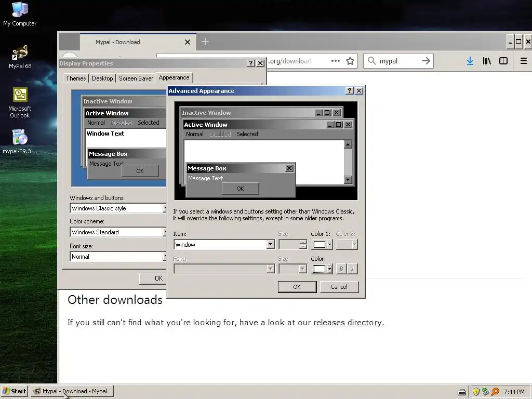Bookmark page with star icon
Image resolution: width=532 pixels, height=399 pixels.
(350, 61)
